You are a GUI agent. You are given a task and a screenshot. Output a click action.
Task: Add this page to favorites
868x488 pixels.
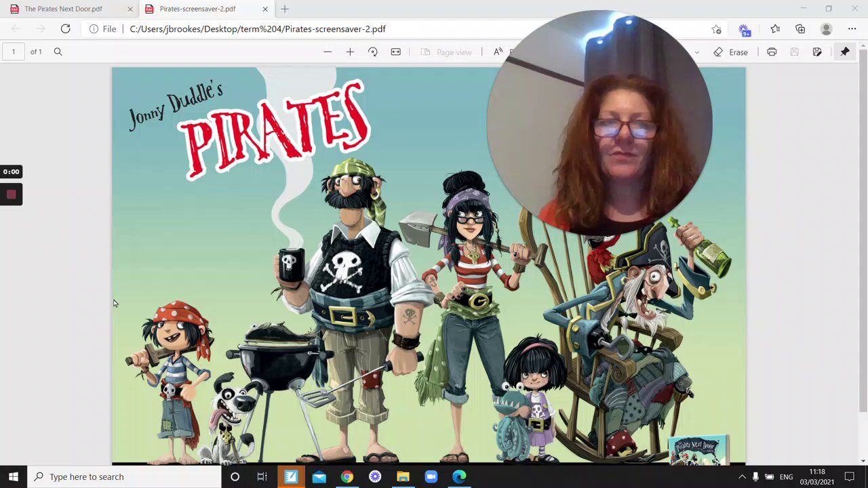[x=716, y=28]
